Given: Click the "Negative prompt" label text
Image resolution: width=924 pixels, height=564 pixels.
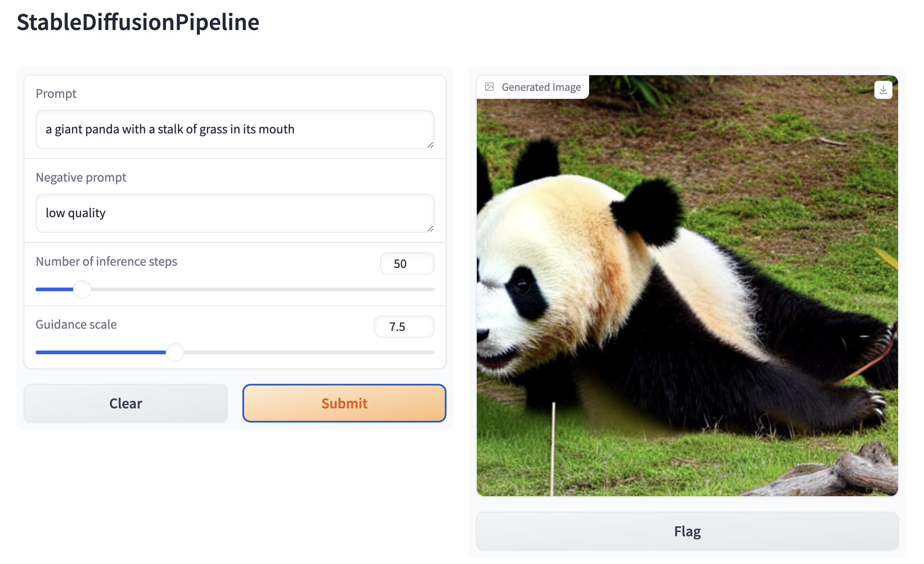Looking at the screenshot, I should point(80,177).
